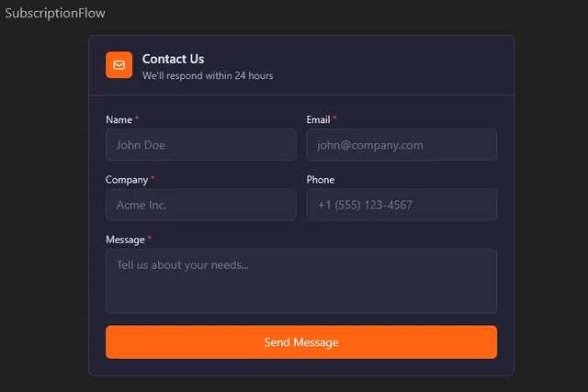Image resolution: width=588 pixels, height=392 pixels.
Task: Focus the Email field with john@company.com placeholder
Action: pyautogui.click(x=401, y=145)
